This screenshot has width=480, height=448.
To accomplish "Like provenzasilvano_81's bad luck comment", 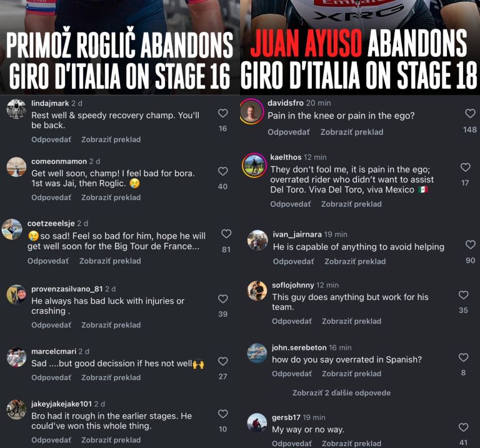I will (223, 299).
